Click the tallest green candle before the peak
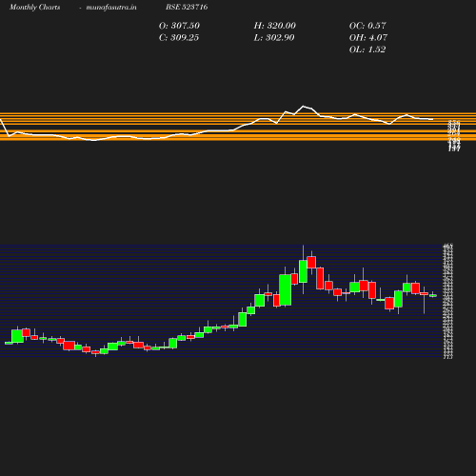The height and width of the screenshot is (476, 476). tap(286, 290)
